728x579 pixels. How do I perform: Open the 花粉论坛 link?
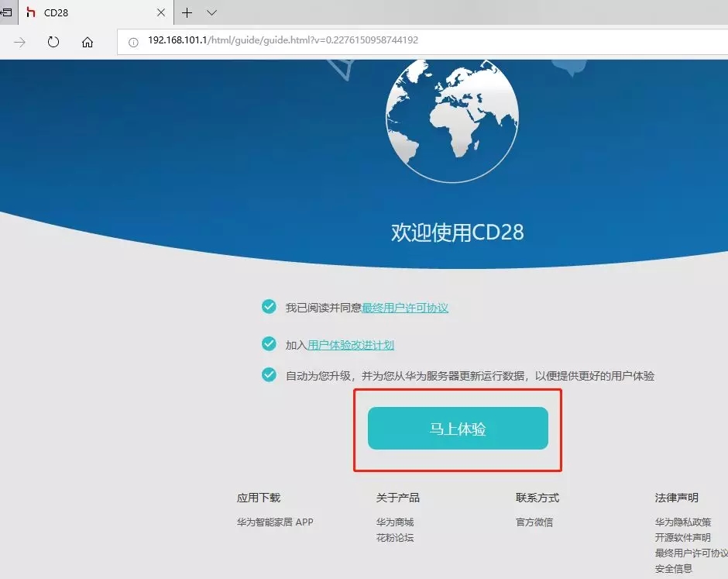tap(395, 538)
